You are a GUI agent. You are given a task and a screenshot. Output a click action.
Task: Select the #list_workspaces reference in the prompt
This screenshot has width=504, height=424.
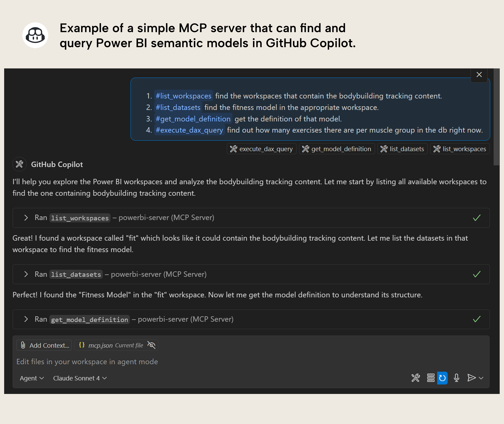(183, 96)
